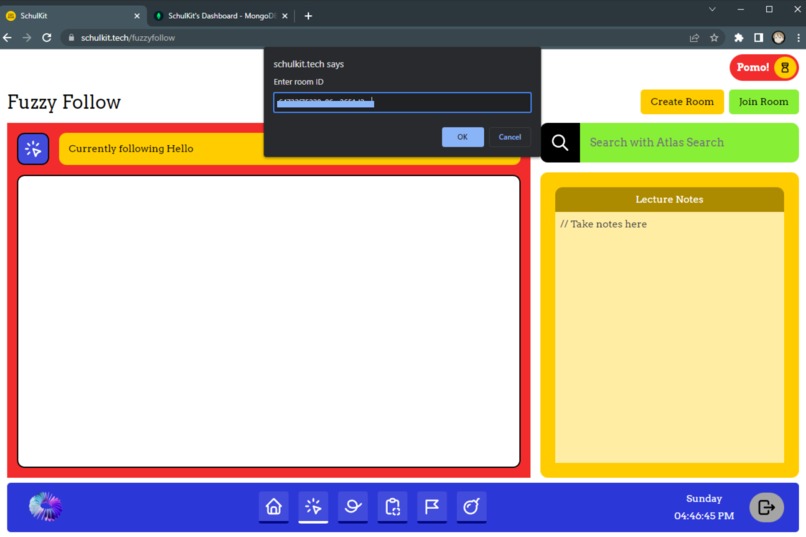Confirm room ID with OK button
Screen dimensions: 806x537
tap(463, 137)
